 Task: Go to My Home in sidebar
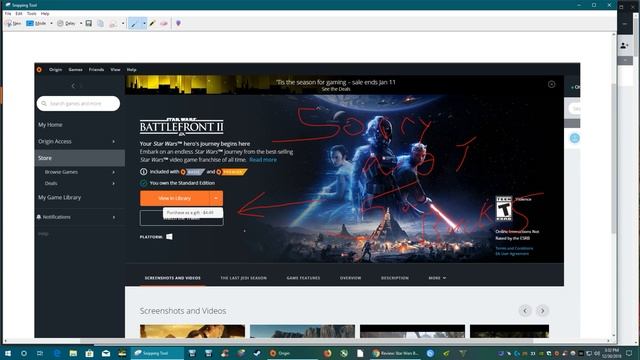click(x=50, y=124)
